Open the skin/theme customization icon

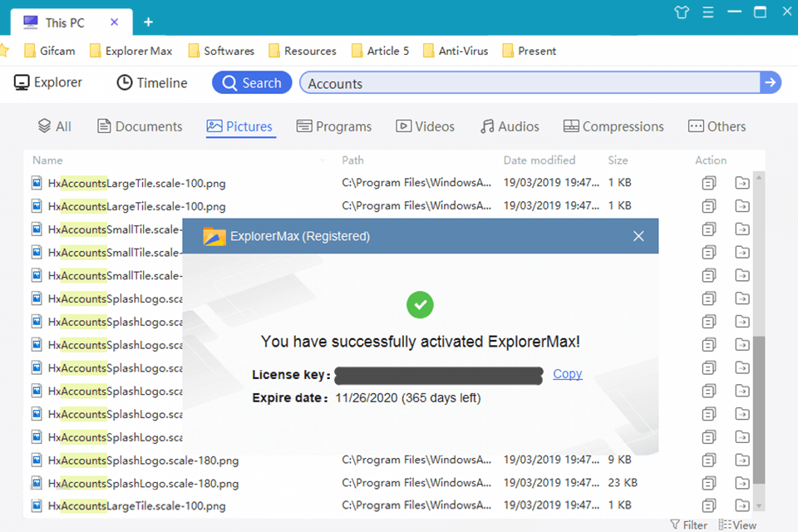681,12
